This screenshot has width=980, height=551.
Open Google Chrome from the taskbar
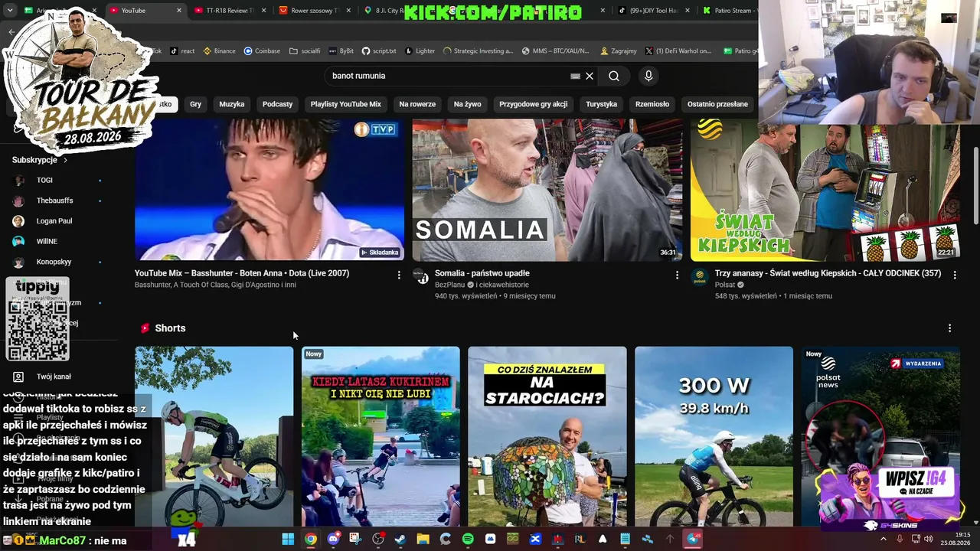tap(310, 540)
